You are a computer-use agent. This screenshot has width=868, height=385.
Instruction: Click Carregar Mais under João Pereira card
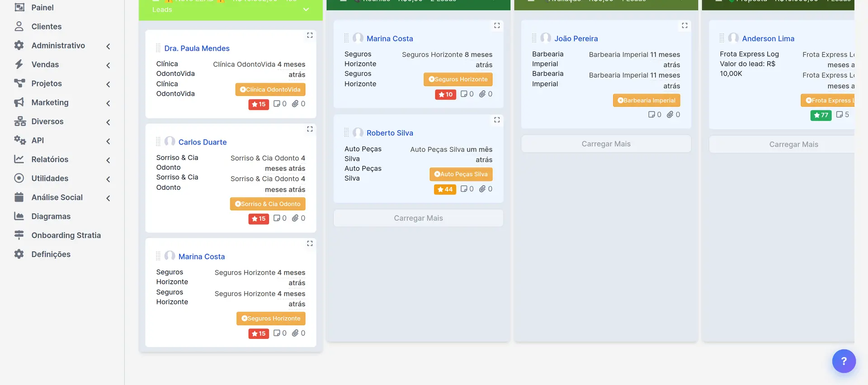point(606,144)
